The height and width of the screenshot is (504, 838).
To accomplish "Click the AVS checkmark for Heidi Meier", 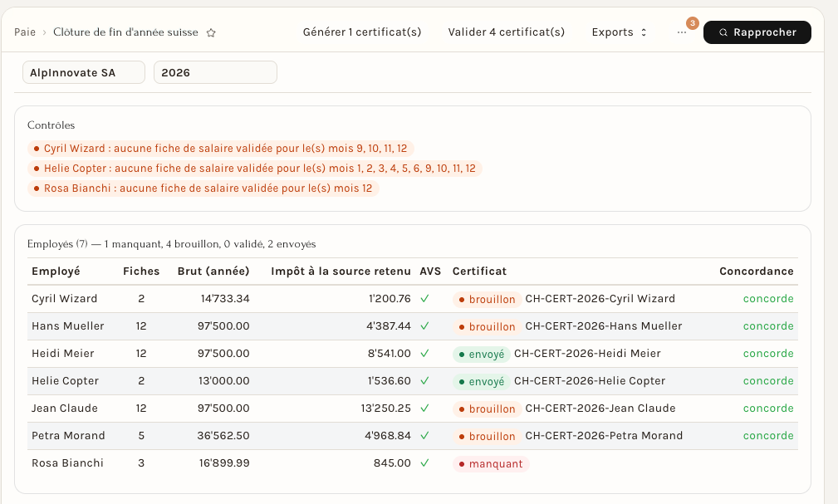I will [424, 353].
